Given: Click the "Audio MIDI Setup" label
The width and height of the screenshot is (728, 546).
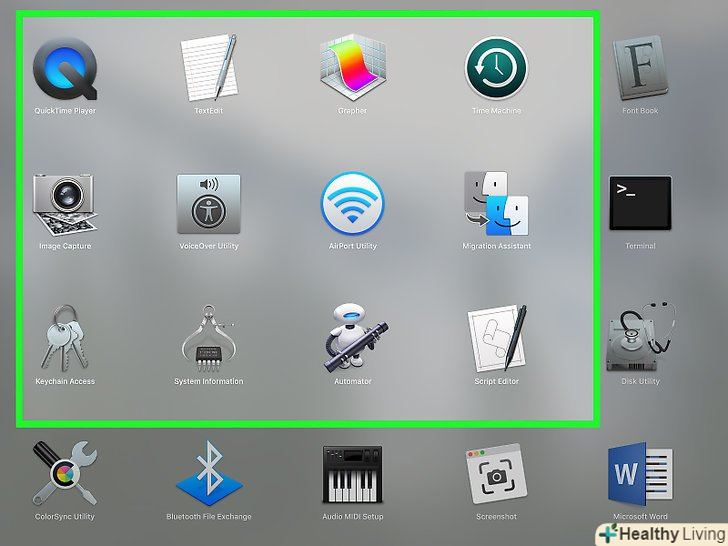Looking at the screenshot, I should click(x=353, y=516).
